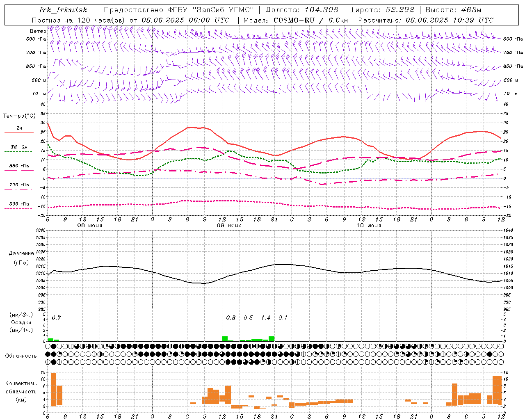The width and height of the screenshot is (525, 420).
Task: Click the "1.4" precipitation total
Action: 266,318
